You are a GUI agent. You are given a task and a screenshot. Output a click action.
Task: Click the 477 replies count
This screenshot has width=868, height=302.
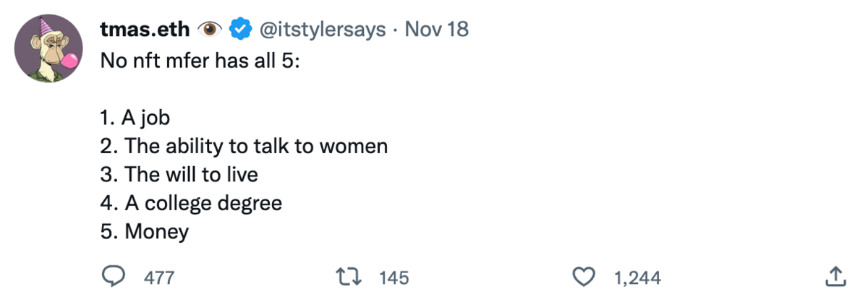pyautogui.click(x=159, y=277)
